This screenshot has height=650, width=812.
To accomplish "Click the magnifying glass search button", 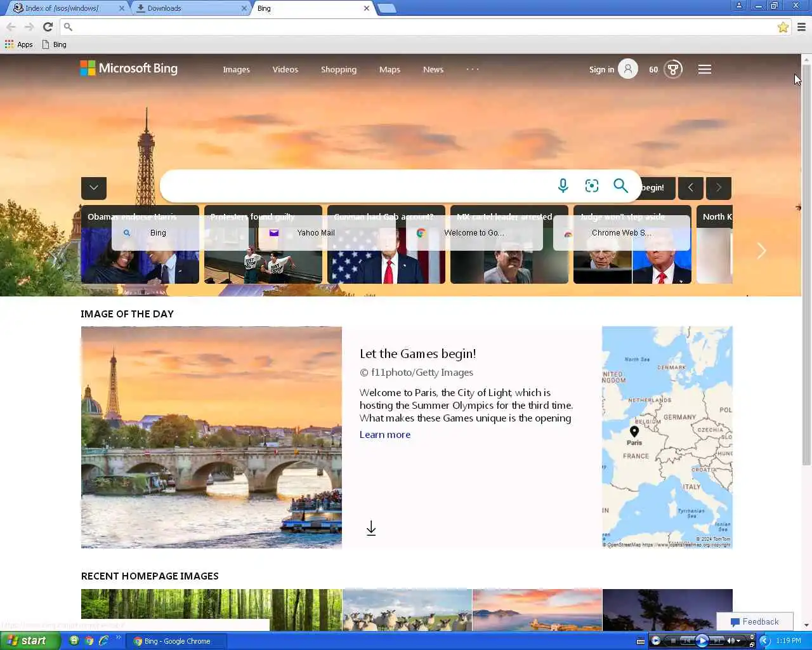I will [620, 185].
